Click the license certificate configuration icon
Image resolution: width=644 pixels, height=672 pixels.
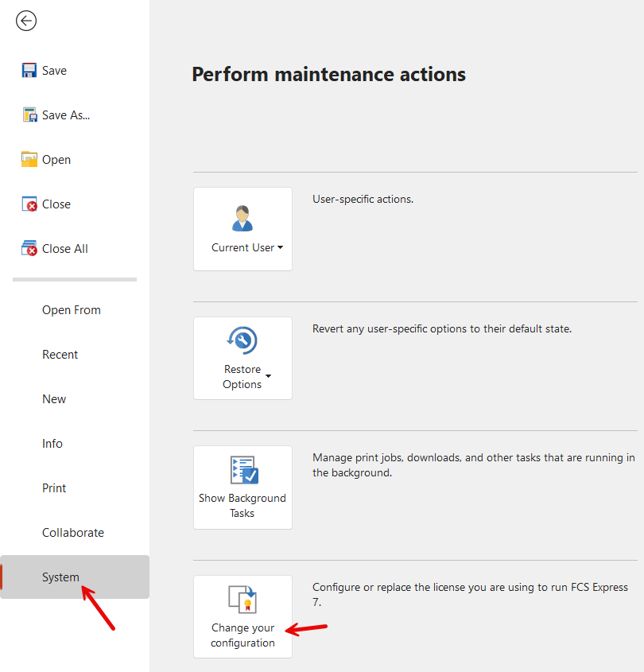tap(242, 600)
